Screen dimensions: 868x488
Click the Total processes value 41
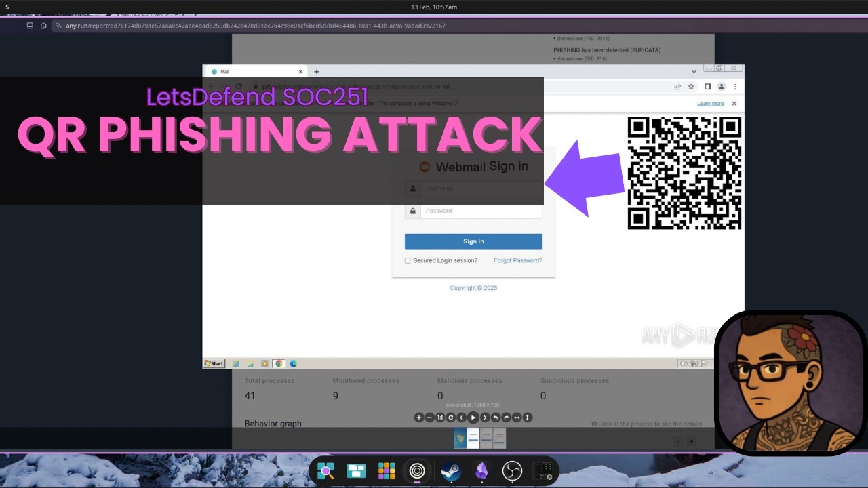click(250, 396)
